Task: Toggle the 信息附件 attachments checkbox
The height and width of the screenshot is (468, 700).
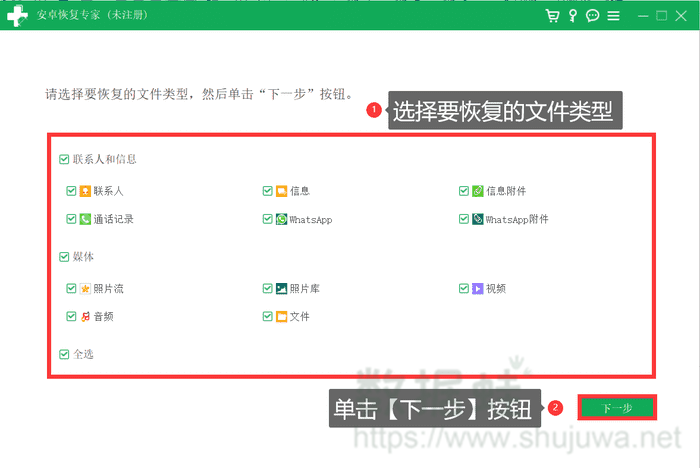Action: 464,191
